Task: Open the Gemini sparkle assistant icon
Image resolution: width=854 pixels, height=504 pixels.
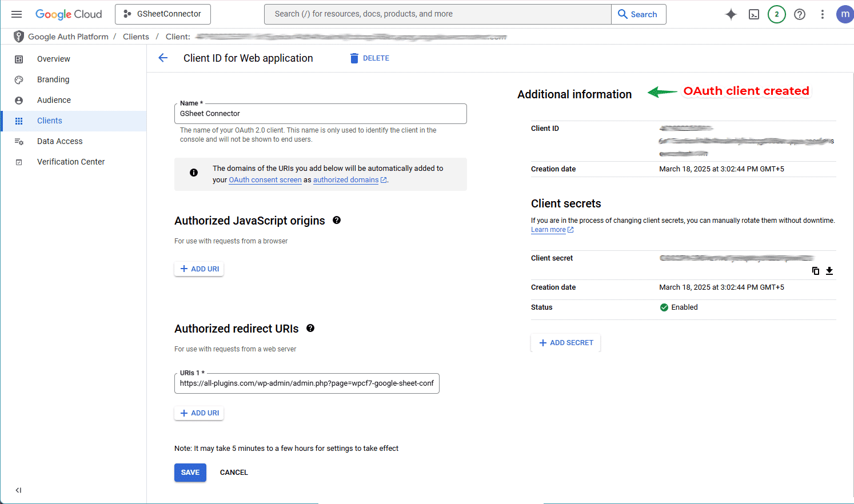Action: pyautogui.click(x=731, y=14)
